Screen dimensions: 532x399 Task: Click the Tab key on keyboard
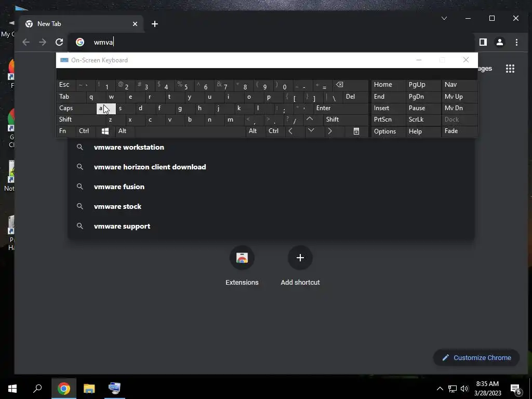[x=71, y=97]
